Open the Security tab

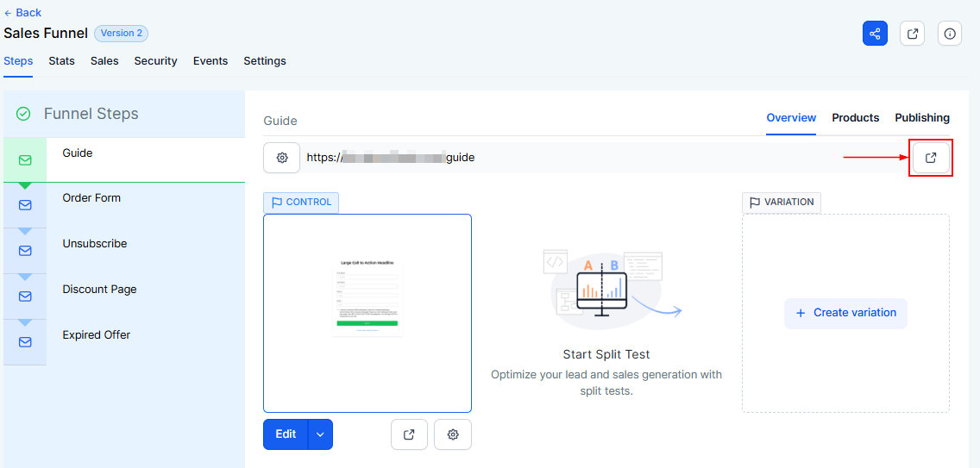(x=155, y=60)
